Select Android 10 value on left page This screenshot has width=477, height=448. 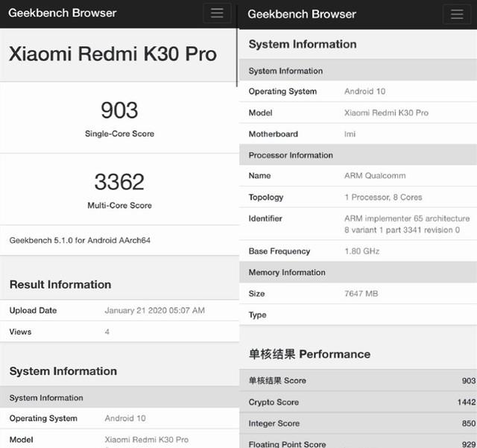click(x=125, y=418)
